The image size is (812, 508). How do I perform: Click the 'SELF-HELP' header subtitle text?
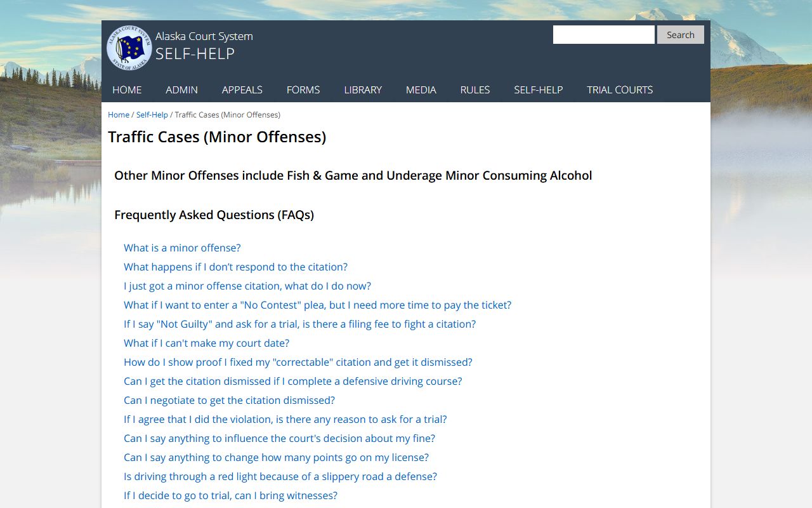(195, 54)
